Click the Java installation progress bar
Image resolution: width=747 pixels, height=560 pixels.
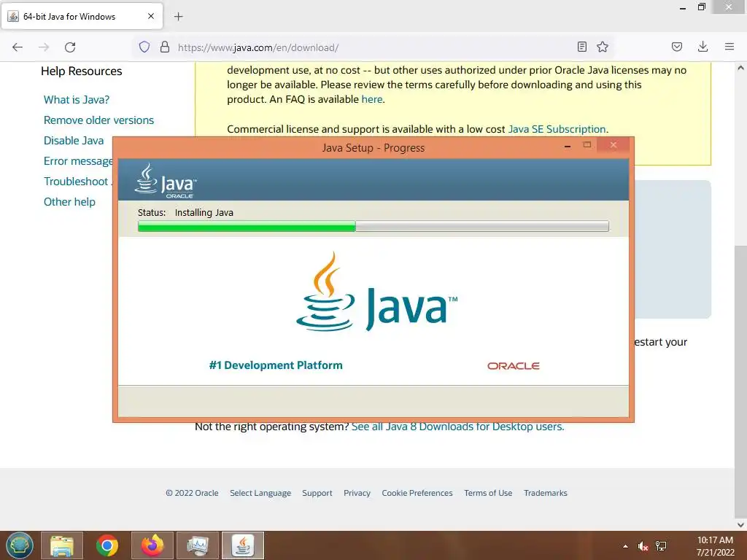click(x=373, y=226)
